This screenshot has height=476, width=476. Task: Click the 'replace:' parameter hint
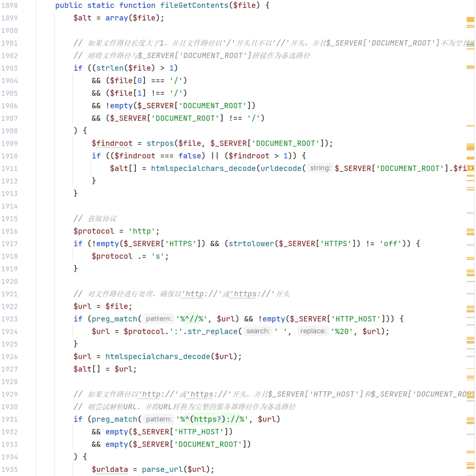(x=313, y=331)
